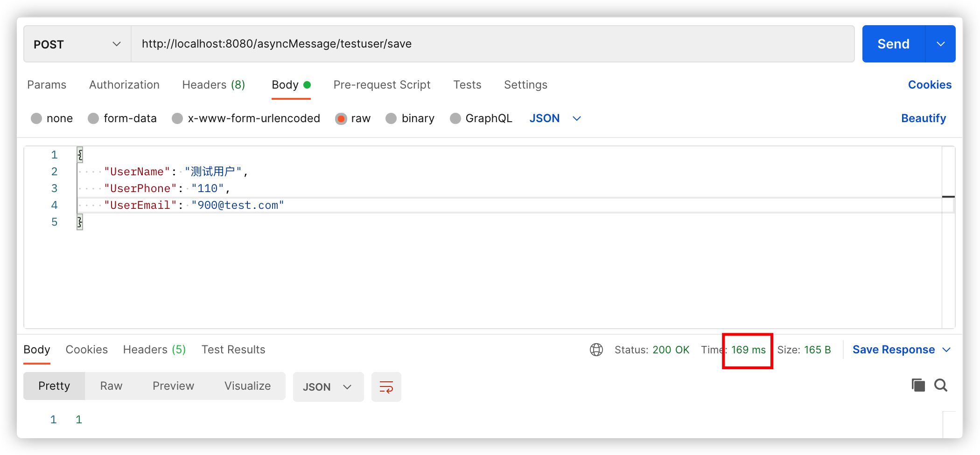Copy the response body to clipboard
The height and width of the screenshot is (455, 980).
pos(918,385)
